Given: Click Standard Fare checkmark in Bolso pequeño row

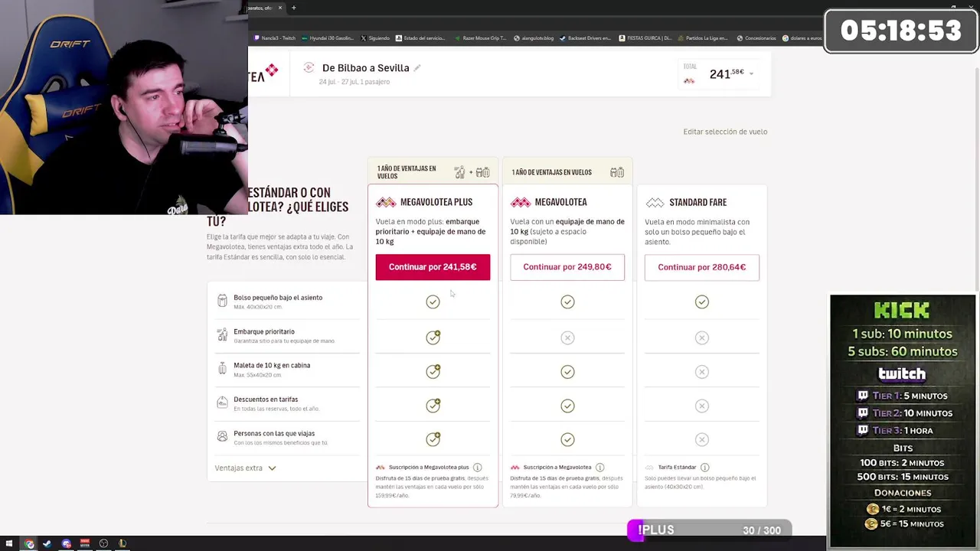Looking at the screenshot, I should point(702,302).
